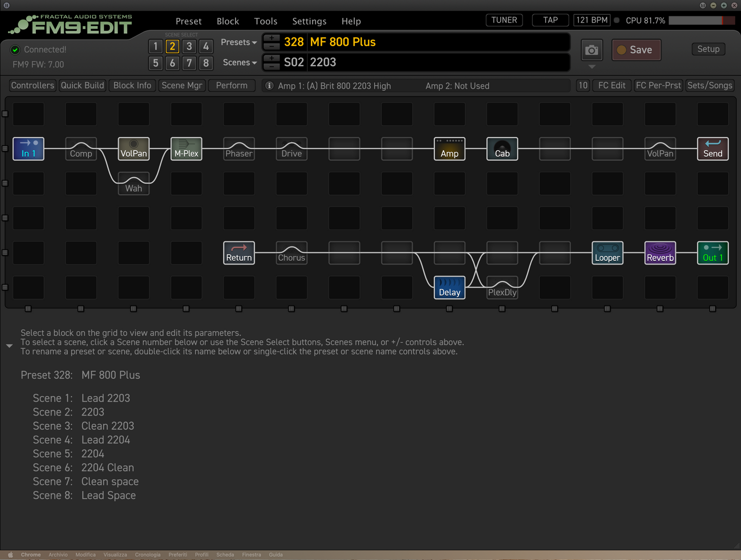Select the Amp block on the grid
This screenshot has height=560, width=741.
449,149
